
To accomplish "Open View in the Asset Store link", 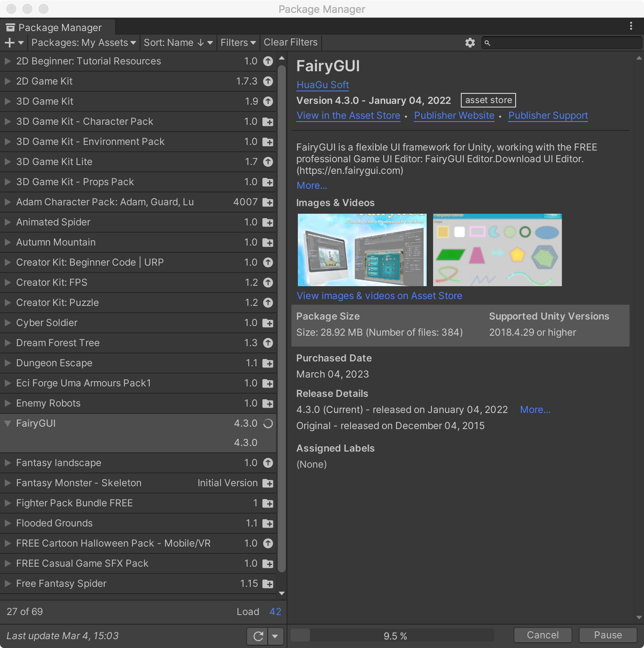I will click(348, 116).
